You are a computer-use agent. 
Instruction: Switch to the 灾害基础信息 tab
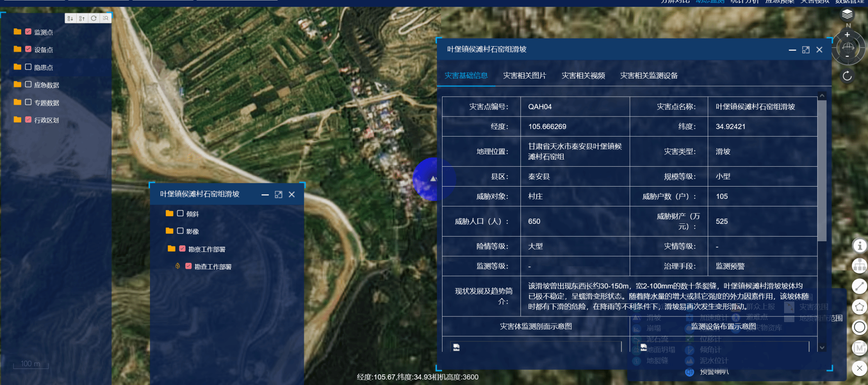(x=466, y=75)
